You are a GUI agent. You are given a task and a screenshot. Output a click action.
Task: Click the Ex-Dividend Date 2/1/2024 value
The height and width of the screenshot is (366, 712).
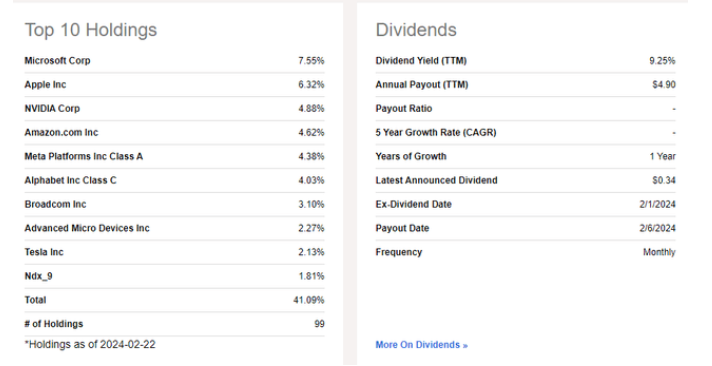(x=658, y=204)
